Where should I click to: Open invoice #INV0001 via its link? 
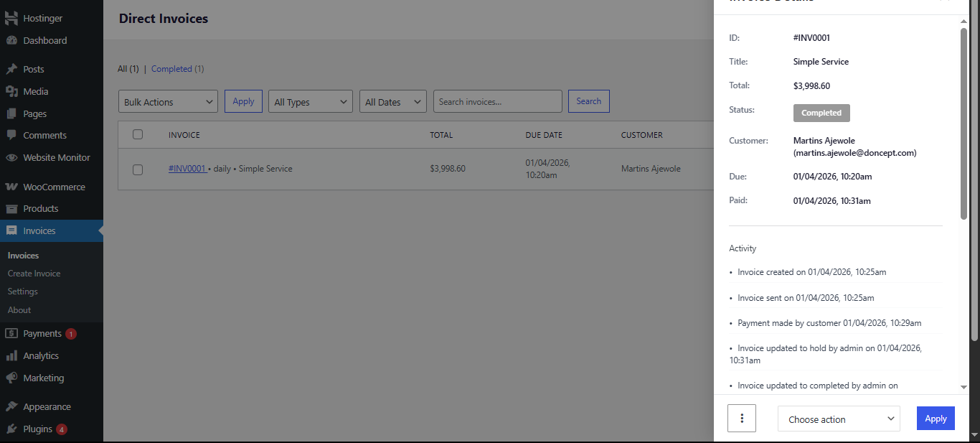pyautogui.click(x=187, y=169)
